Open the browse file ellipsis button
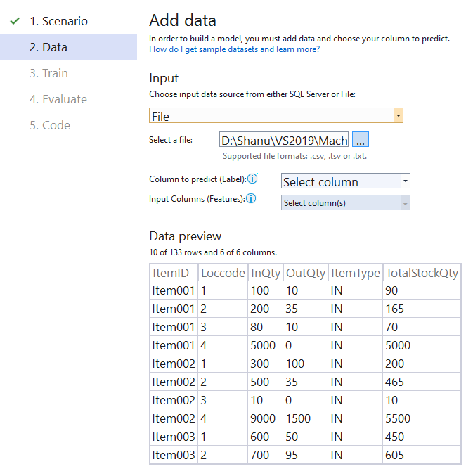This screenshot has width=473, height=476. (360, 139)
